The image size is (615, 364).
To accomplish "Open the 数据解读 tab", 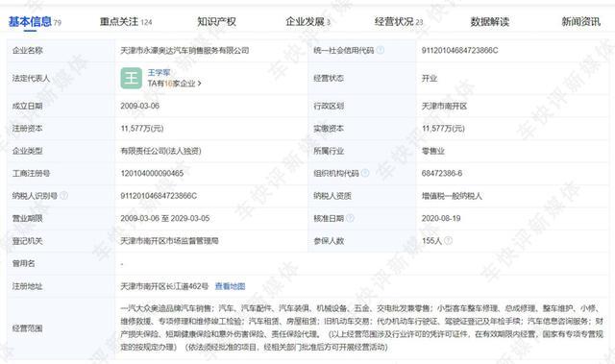I will (490, 21).
